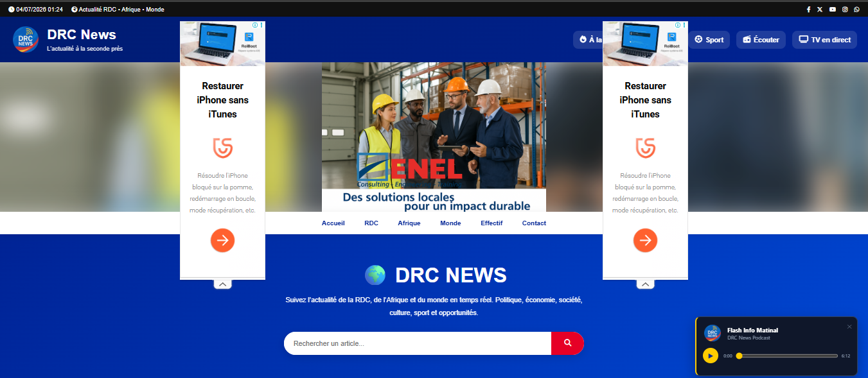Click the 'DRC NEWS' hero heading
This screenshot has width=868, height=378.
451,275
